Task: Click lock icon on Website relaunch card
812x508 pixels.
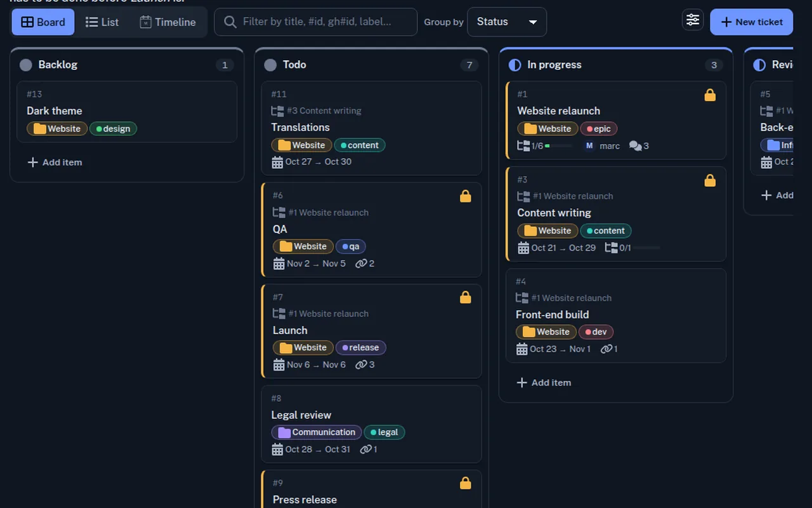Action: tap(710, 95)
